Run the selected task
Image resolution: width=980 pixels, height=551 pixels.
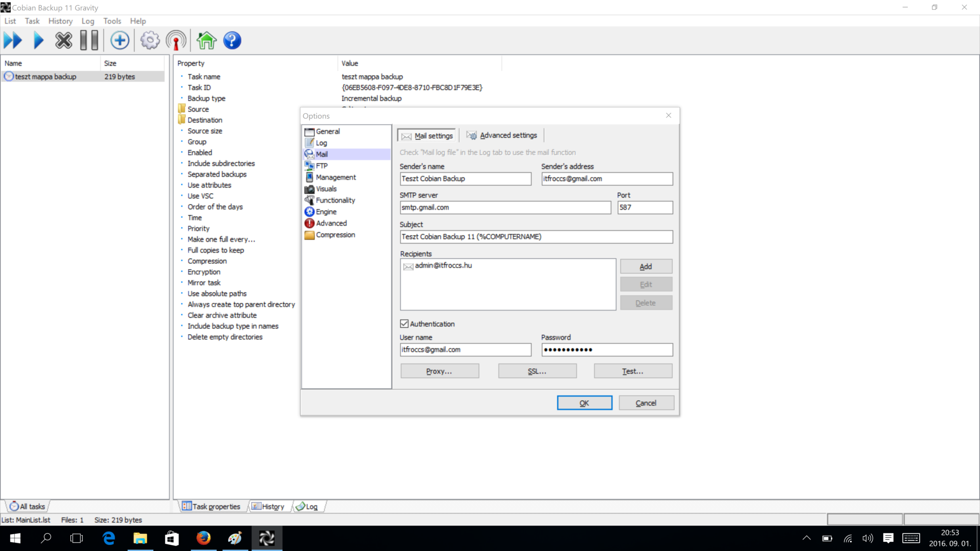[38, 40]
